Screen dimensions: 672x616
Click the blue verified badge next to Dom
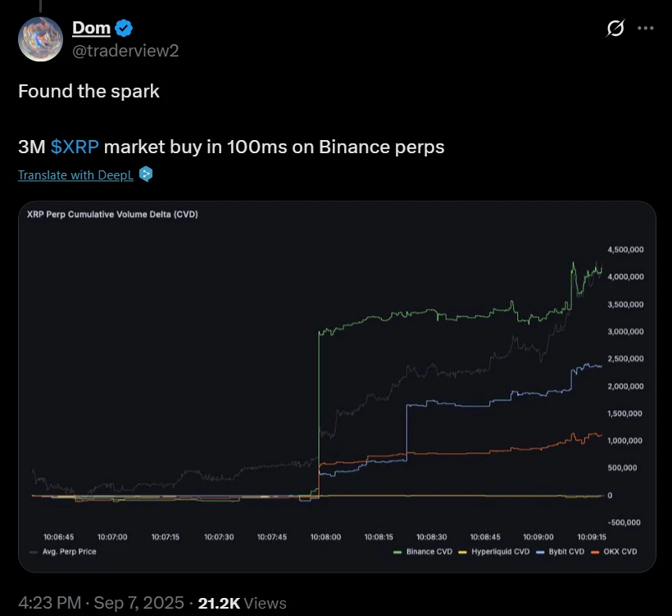point(123,27)
